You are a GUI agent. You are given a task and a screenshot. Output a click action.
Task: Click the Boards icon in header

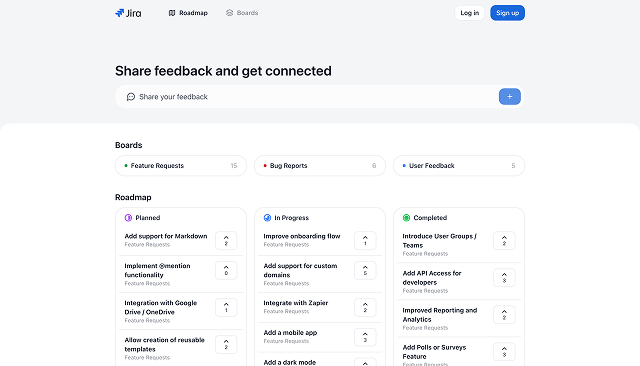[x=229, y=13]
